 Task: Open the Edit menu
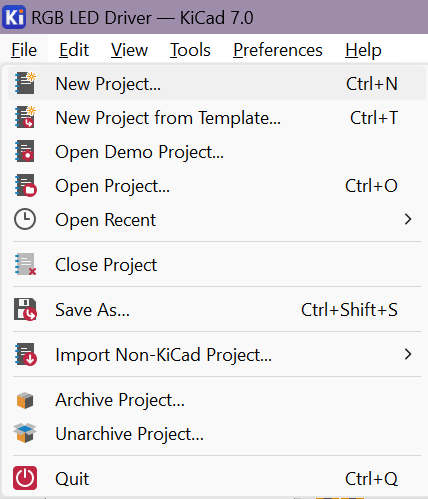point(74,50)
